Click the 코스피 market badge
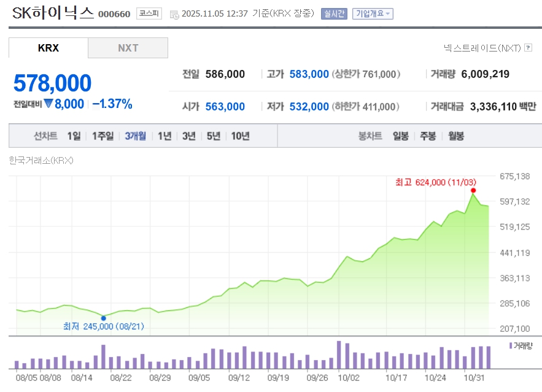 pyautogui.click(x=149, y=13)
